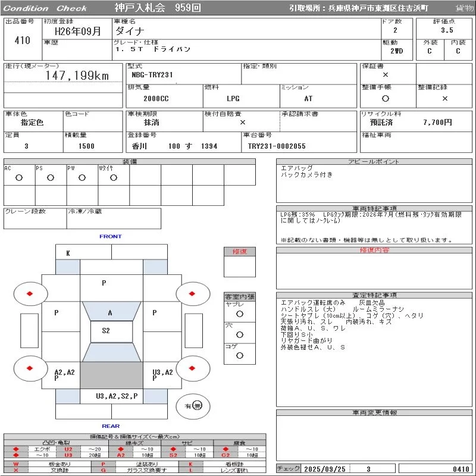Click the S2 mark on the roof

tap(106, 331)
